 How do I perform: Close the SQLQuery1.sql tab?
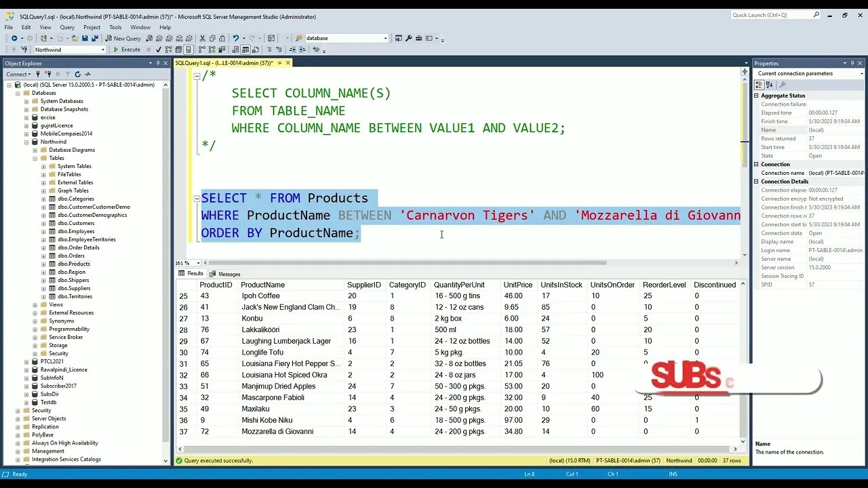click(x=288, y=63)
